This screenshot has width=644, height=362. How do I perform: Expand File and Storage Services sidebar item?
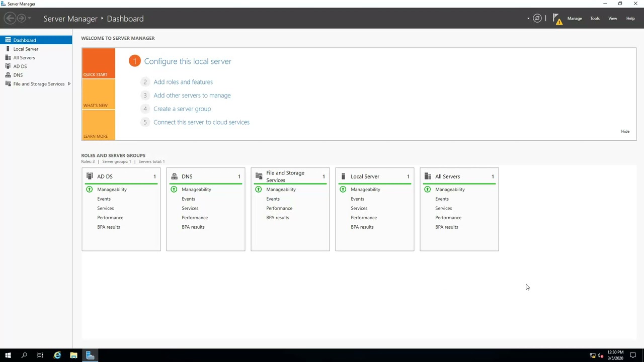69,84
